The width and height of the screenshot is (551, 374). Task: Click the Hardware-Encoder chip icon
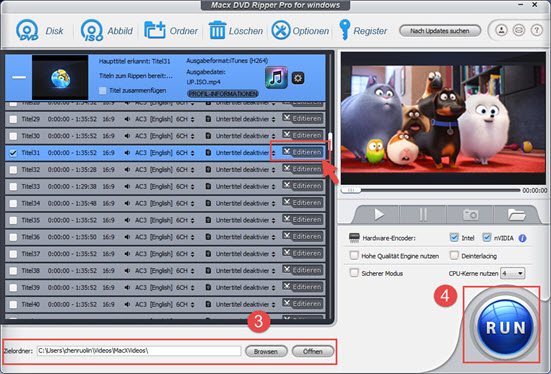point(354,238)
